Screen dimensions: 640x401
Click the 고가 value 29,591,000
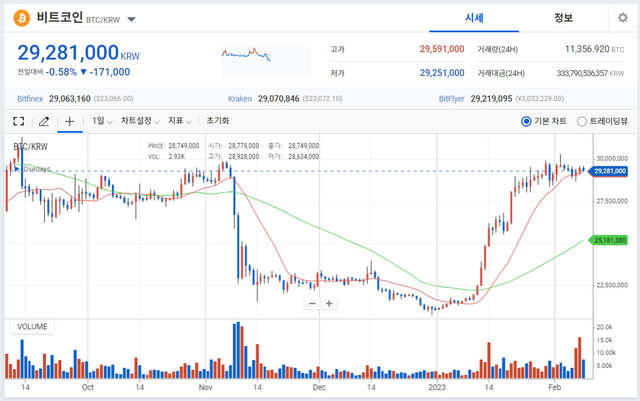[442, 49]
